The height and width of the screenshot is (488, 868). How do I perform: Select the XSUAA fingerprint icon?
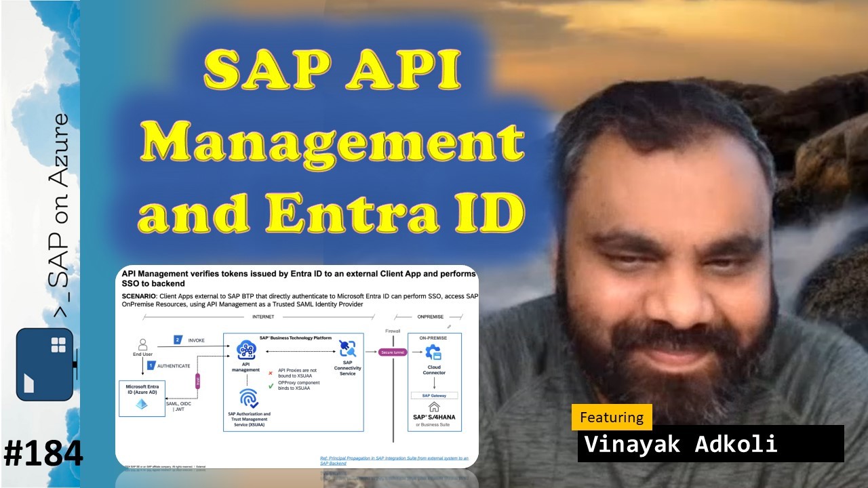(x=248, y=399)
